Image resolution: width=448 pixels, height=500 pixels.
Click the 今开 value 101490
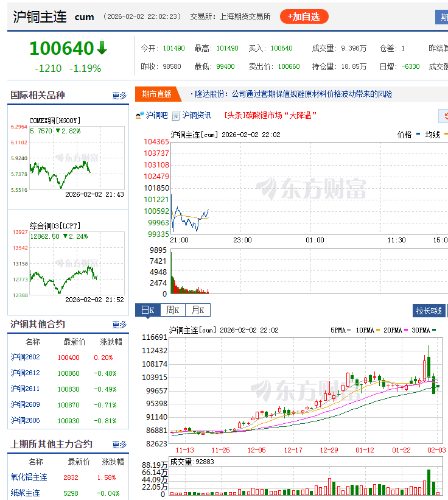point(173,48)
